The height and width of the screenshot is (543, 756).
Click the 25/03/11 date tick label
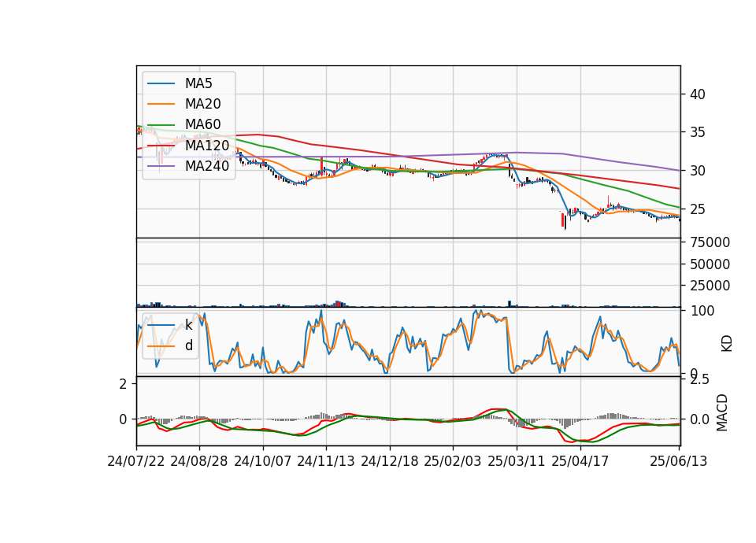pyautogui.click(x=517, y=461)
